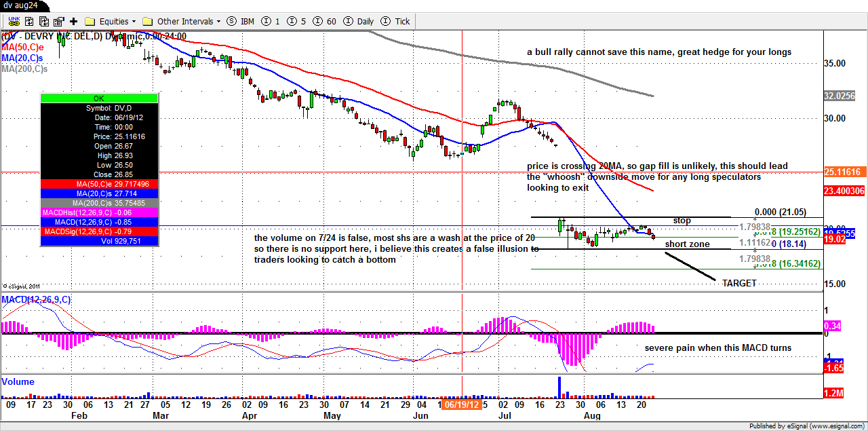
Task: Switch to the 60-minute interval
Action: tap(324, 21)
